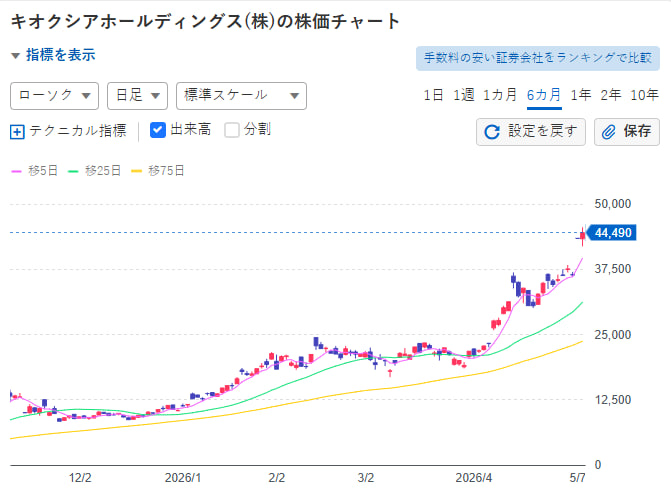Click the 37,500 price axis label
The image size is (671, 490).
coord(613,269)
